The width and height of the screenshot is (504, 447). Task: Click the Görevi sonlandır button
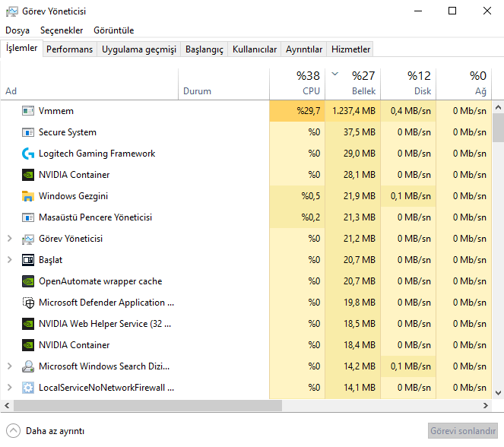tap(463, 430)
